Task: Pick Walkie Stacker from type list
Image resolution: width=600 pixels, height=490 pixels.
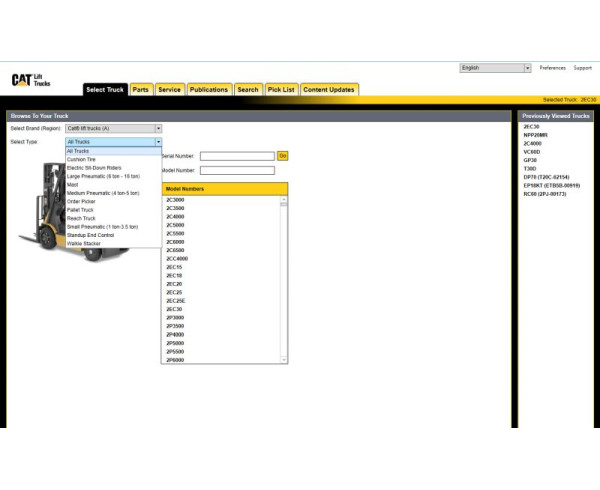Action: coord(84,243)
